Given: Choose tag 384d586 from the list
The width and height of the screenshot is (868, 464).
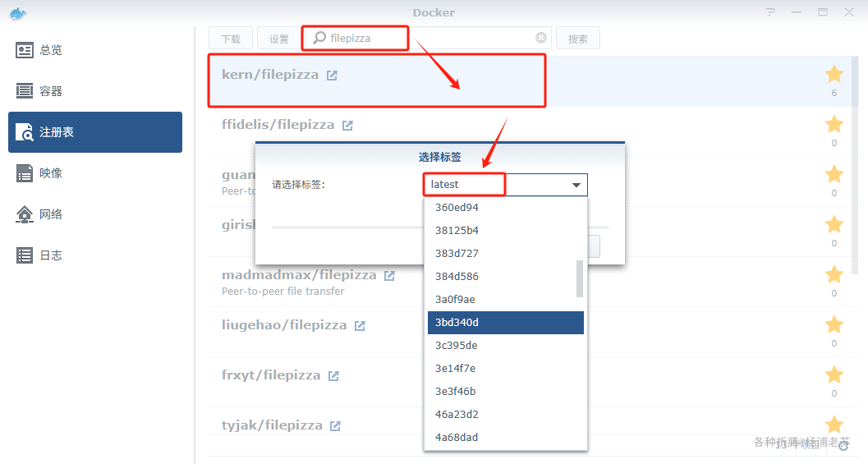Looking at the screenshot, I should click(505, 276).
